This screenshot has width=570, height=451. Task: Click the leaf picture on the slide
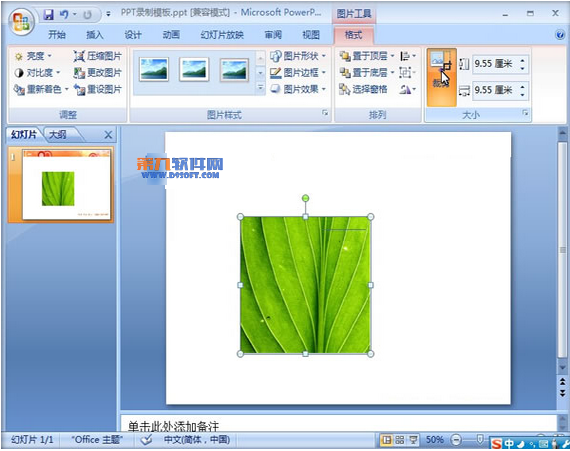[305, 285]
